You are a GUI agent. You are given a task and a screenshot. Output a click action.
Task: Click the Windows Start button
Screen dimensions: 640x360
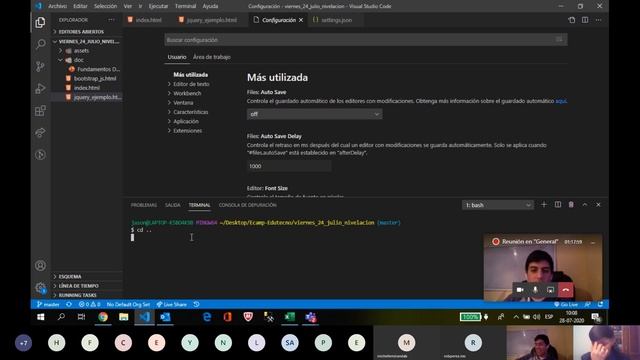pyautogui.click(x=40, y=317)
